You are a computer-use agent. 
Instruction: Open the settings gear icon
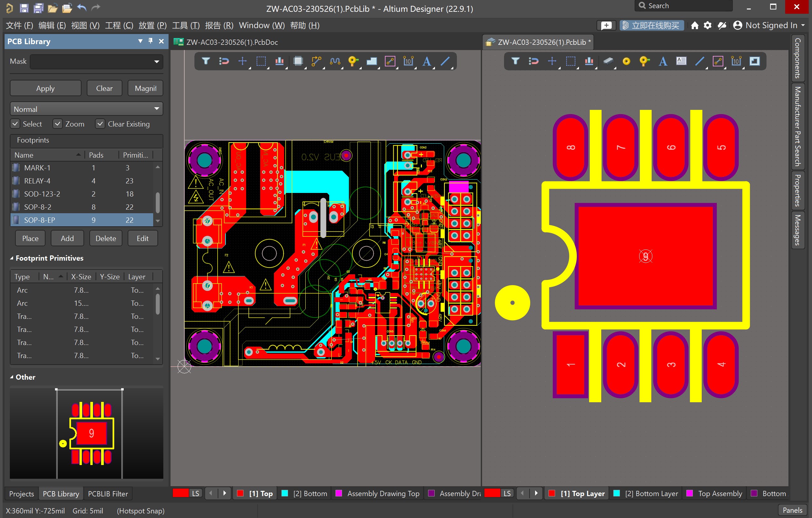pos(708,25)
